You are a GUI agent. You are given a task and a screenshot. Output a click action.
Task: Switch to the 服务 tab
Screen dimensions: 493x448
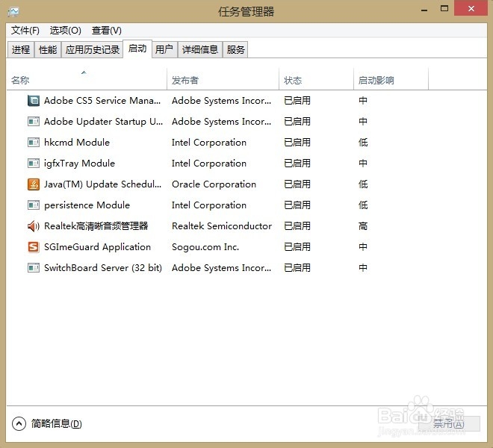point(235,50)
